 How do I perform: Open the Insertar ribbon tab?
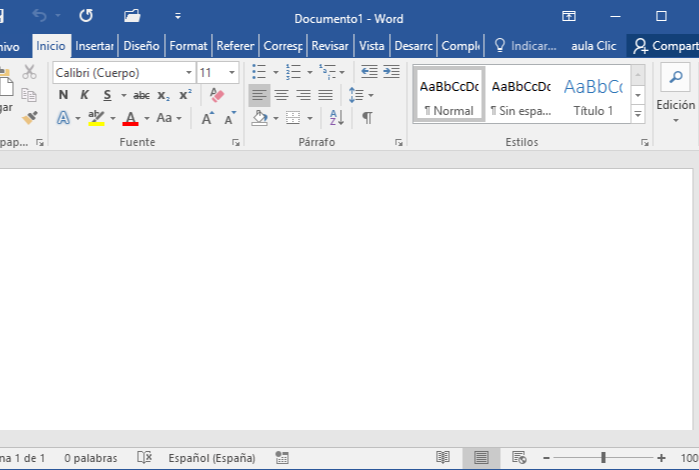point(94,46)
